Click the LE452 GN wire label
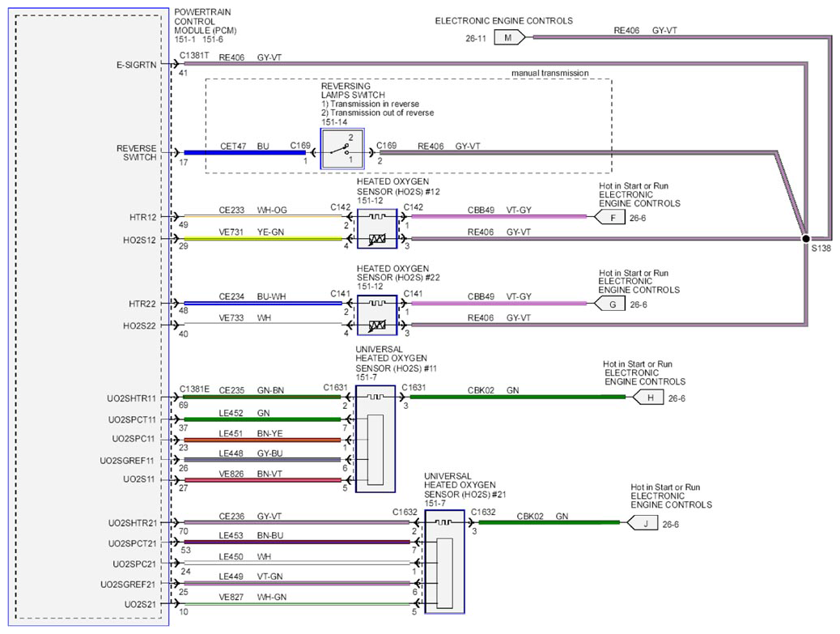 (244, 413)
